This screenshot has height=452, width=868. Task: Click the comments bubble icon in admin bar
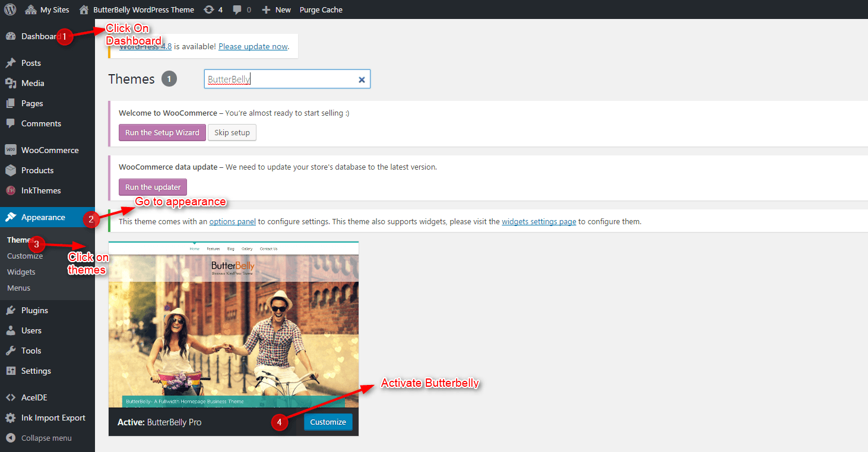click(x=237, y=10)
